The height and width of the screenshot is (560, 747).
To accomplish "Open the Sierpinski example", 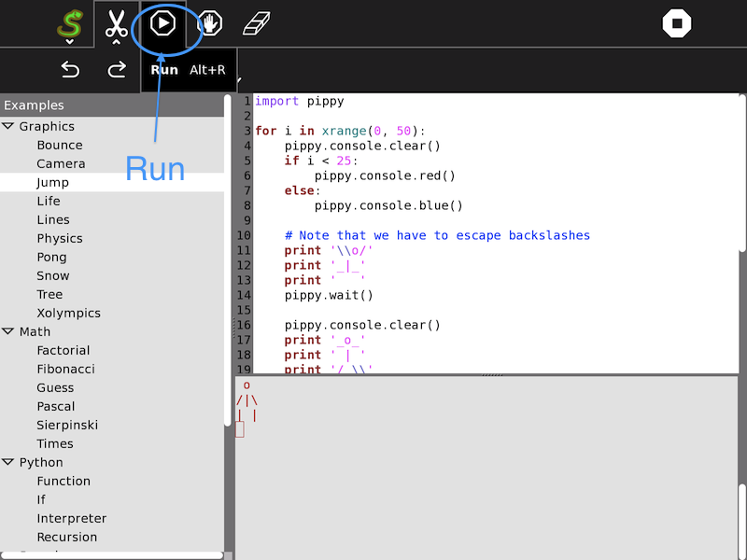I will [x=67, y=425].
